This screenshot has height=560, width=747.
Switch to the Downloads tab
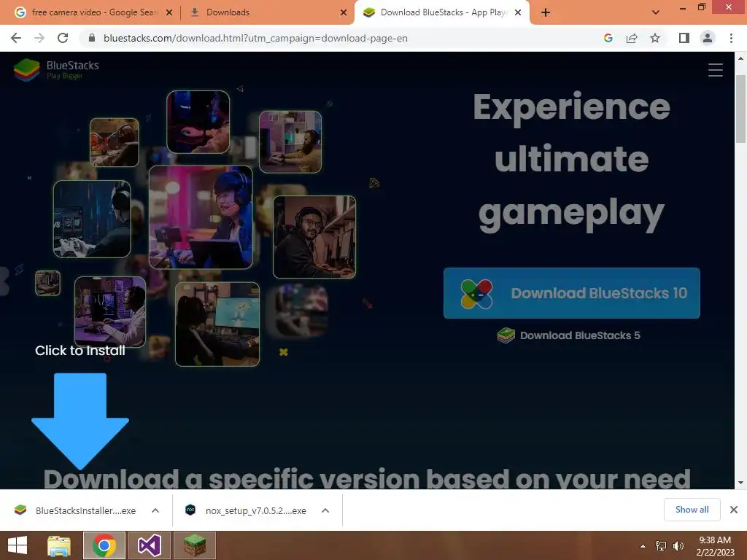267,12
